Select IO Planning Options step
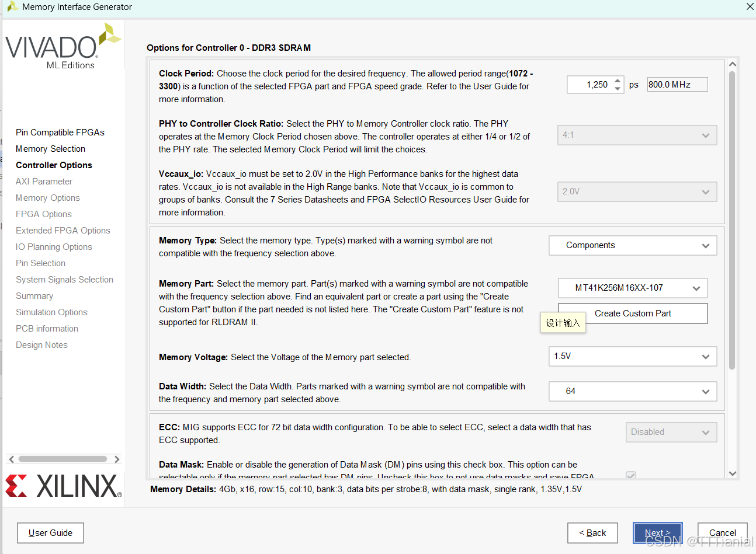Image resolution: width=756 pixels, height=554 pixels. pyautogui.click(x=54, y=247)
